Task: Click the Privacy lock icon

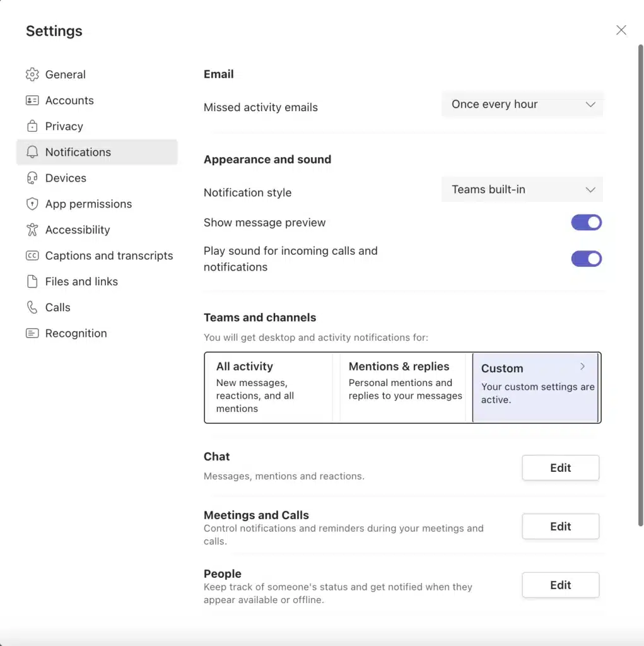Action: 32,126
